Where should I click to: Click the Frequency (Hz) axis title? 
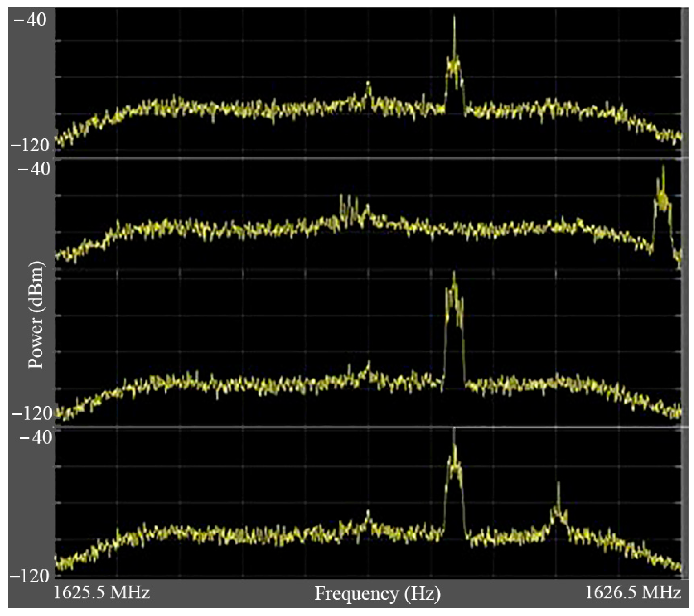[377, 594]
